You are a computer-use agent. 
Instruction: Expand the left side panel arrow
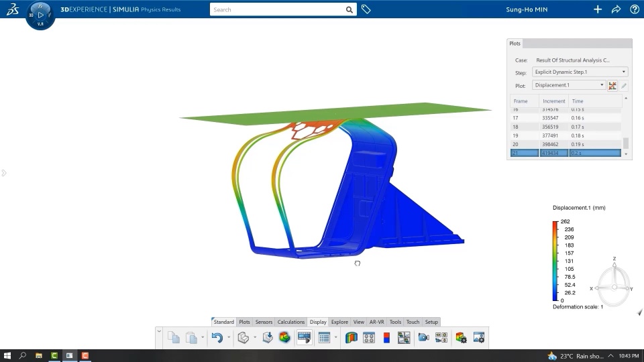point(4,173)
